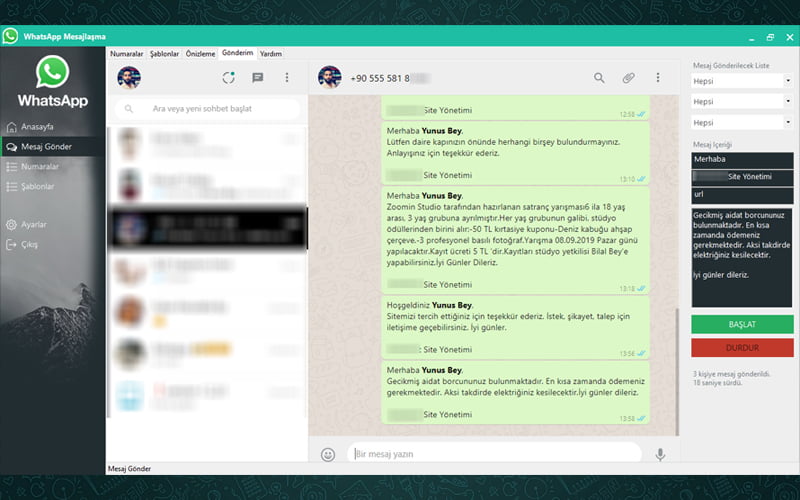Click the Ayarlar gear icon
Viewport: 800px width, 500px height.
(11, 224)
